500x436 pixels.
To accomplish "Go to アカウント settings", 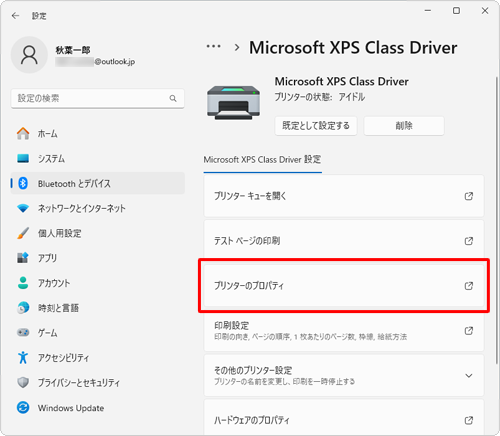I will coord(98,283).
